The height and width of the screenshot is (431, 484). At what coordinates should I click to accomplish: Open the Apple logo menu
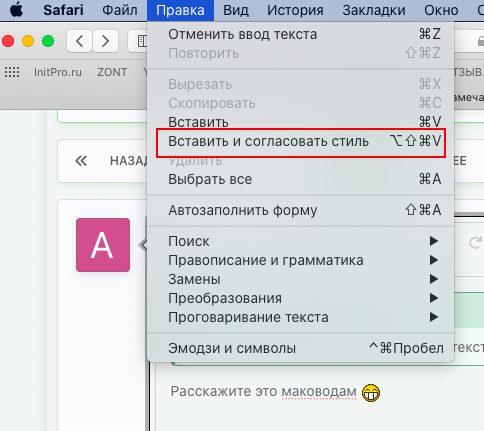click(17, 10)
